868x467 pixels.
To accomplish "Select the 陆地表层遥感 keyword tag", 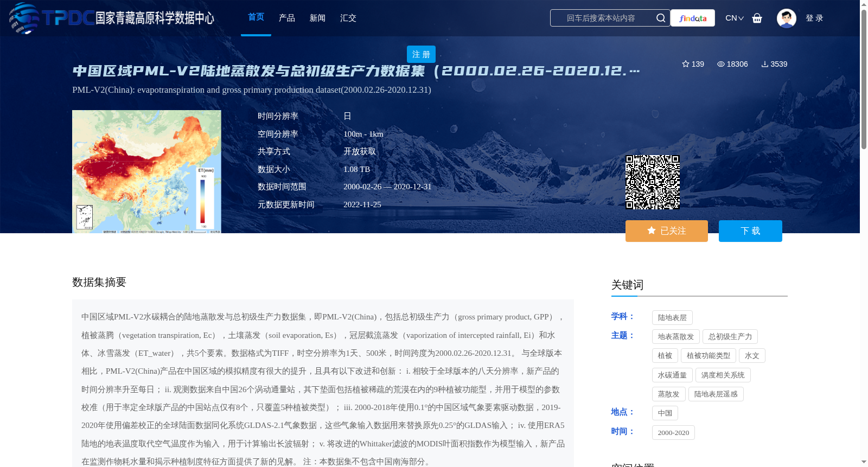I will (x=716, y=394).
